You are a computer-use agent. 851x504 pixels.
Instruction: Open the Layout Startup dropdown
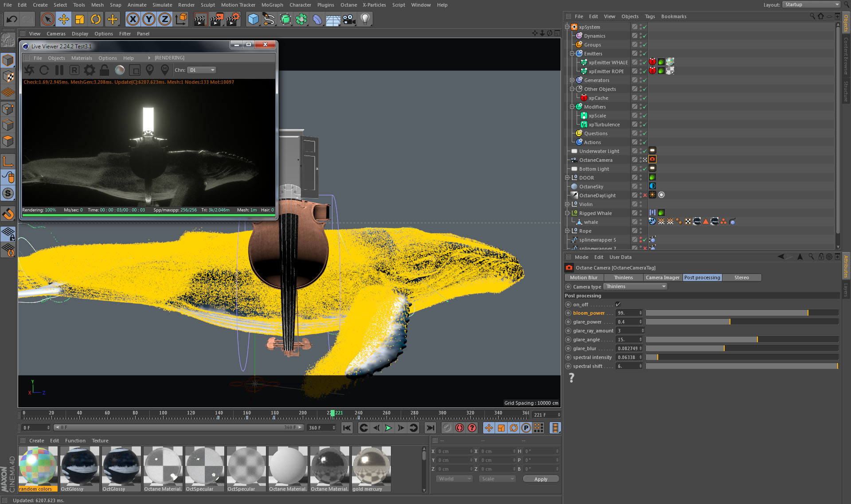click(811, 4)
